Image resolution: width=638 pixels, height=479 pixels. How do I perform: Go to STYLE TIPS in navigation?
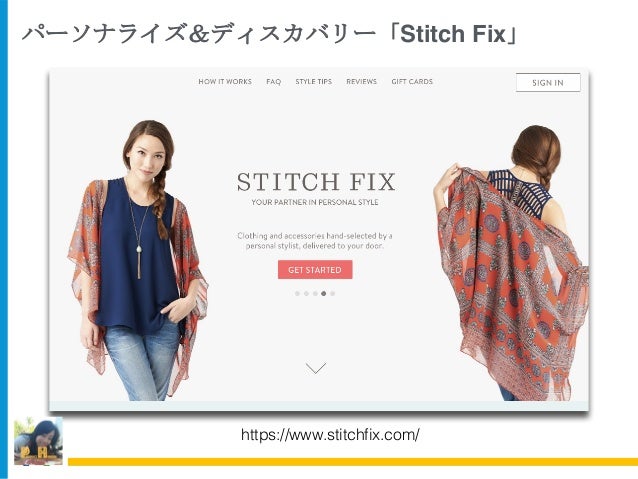[x=314, y=81]
